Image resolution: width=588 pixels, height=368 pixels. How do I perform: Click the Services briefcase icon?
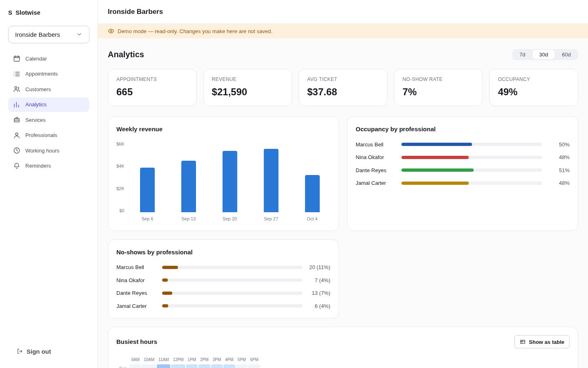click(x=17, y=120)
